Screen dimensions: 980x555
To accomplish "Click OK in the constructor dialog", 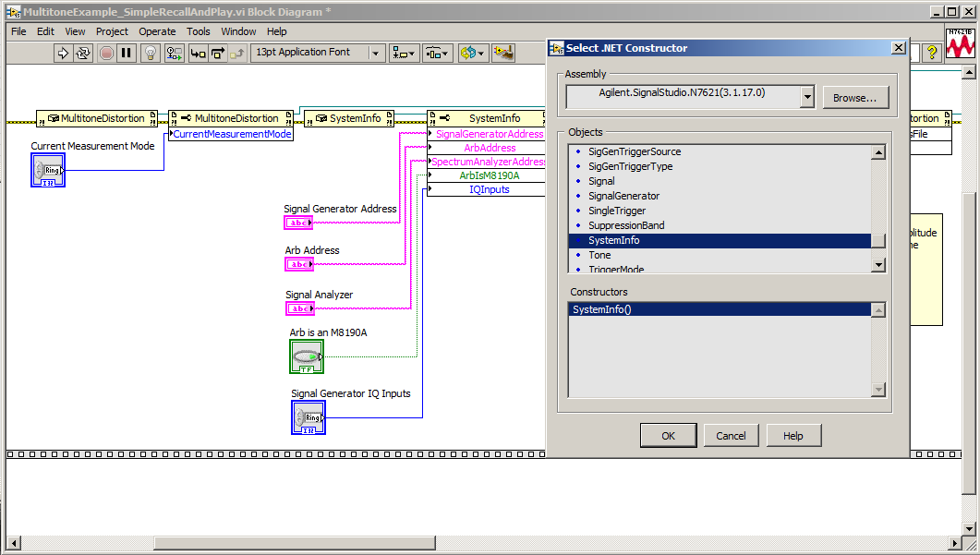I will 668,436.
